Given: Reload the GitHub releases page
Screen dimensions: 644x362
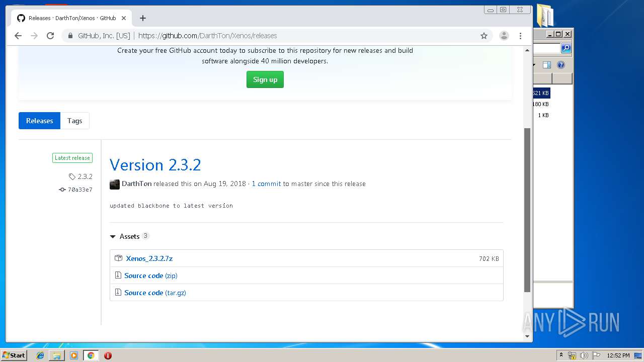Looking at the screenshot, I should coord(50,36).
